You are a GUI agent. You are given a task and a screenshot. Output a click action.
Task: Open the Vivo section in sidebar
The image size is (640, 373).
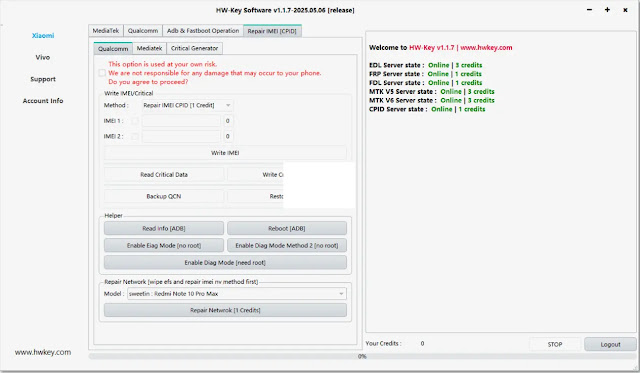(x=43, y=57)
